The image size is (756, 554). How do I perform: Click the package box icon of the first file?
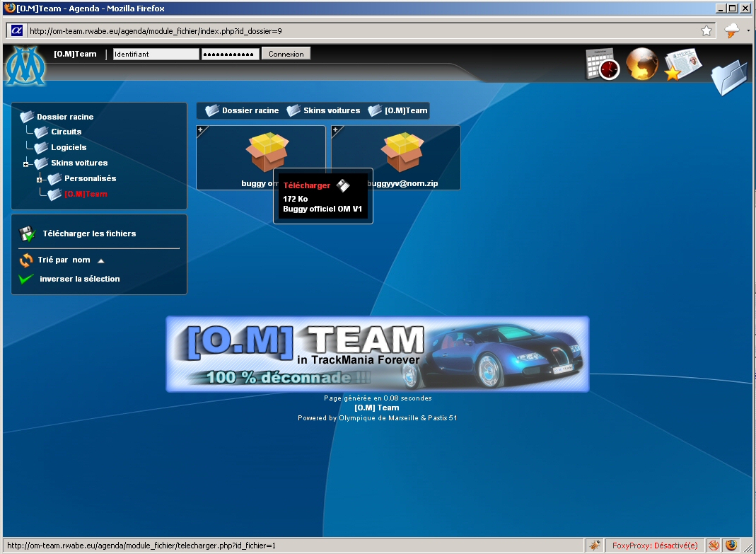(x=267, y=151)
